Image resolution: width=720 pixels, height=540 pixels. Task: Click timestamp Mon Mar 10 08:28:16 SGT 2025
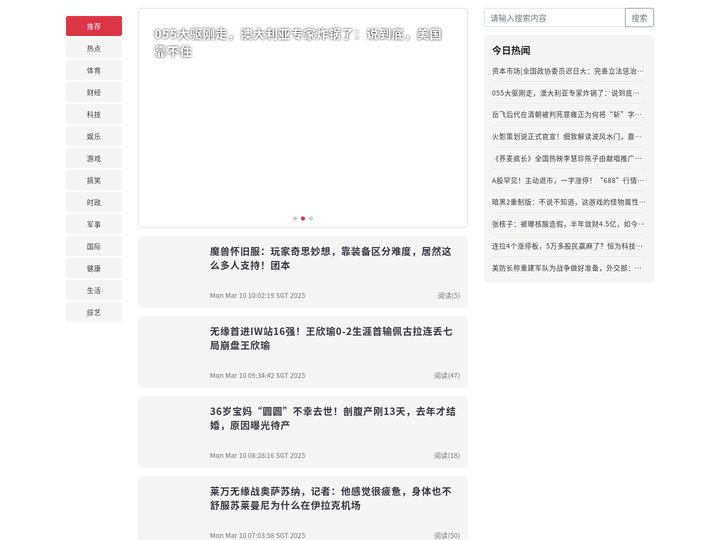[258, 456]
